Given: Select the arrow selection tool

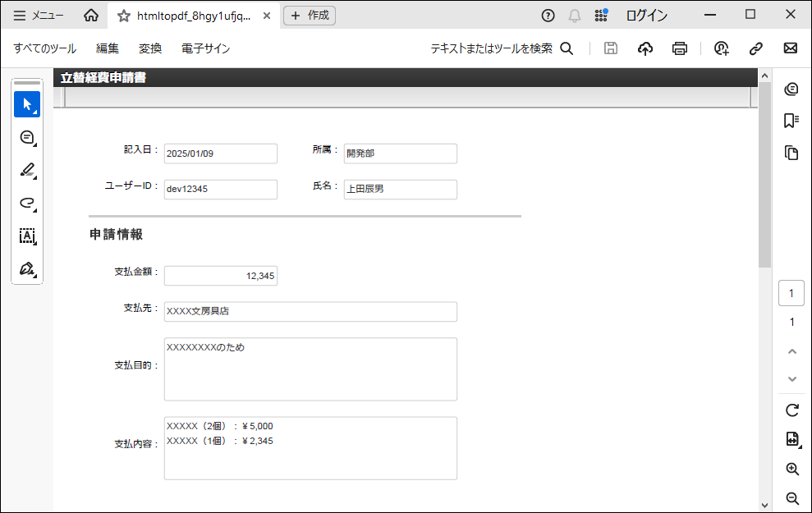Looking at the screenshot, I should tap(27, 104).
